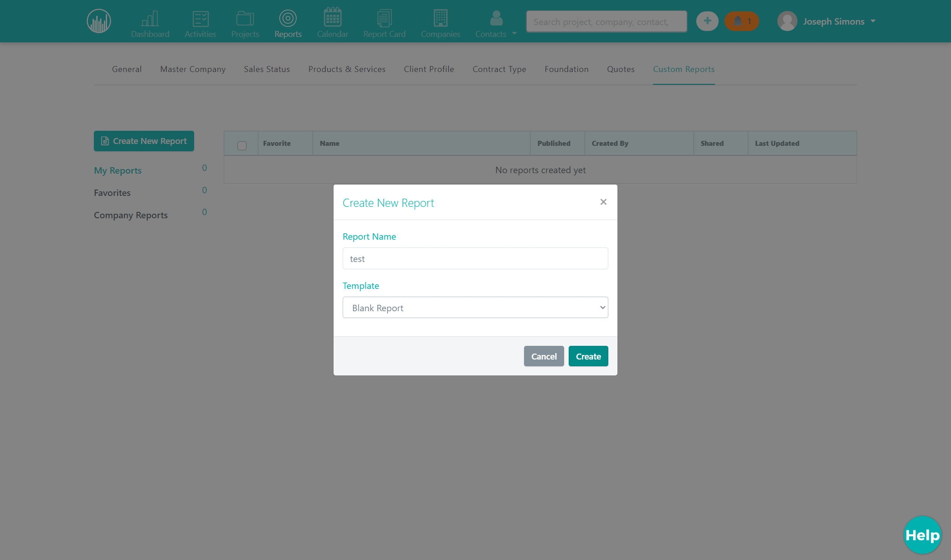Select the Reports target icon
Viewport: 951px width, 560px height.
click(288, 18)
